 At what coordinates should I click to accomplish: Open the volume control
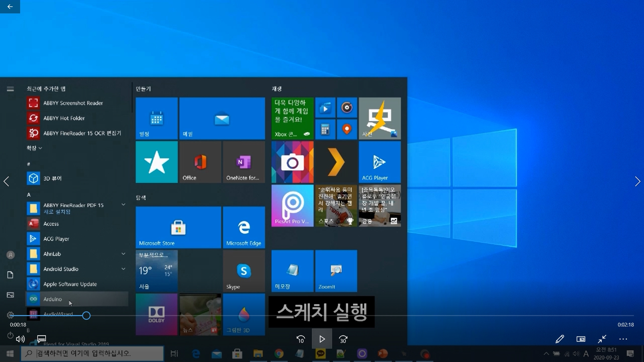[x=20, y=339]
